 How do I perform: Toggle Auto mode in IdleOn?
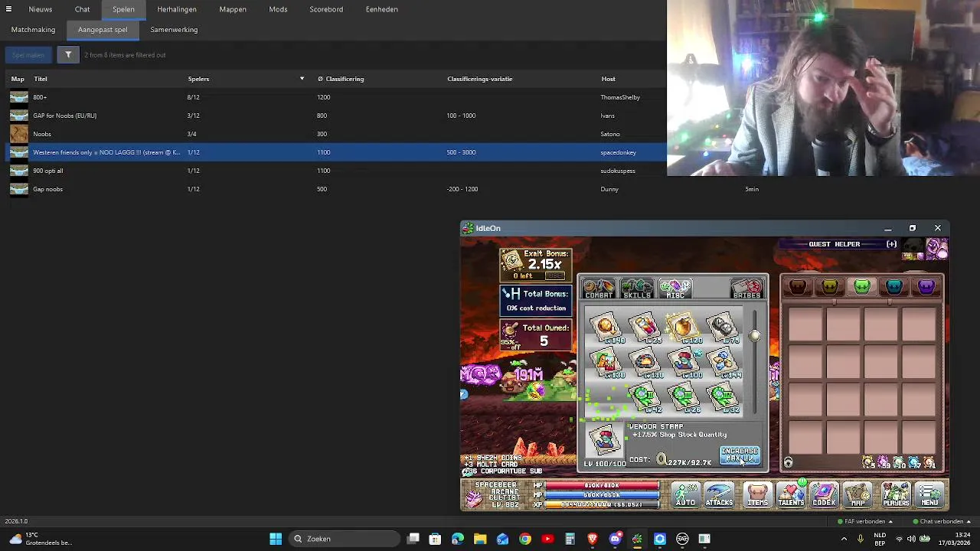(685, 495)
